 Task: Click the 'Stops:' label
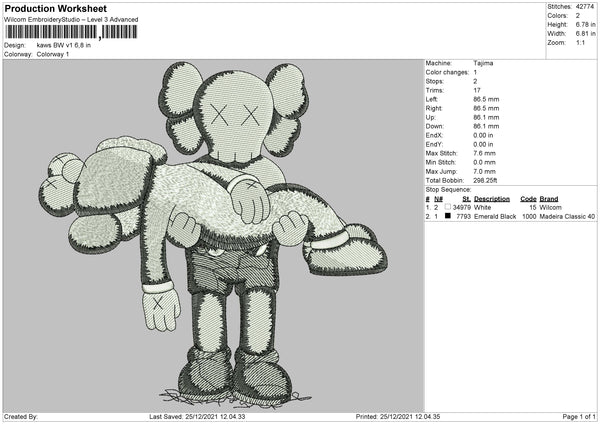(x=435, y=82)
